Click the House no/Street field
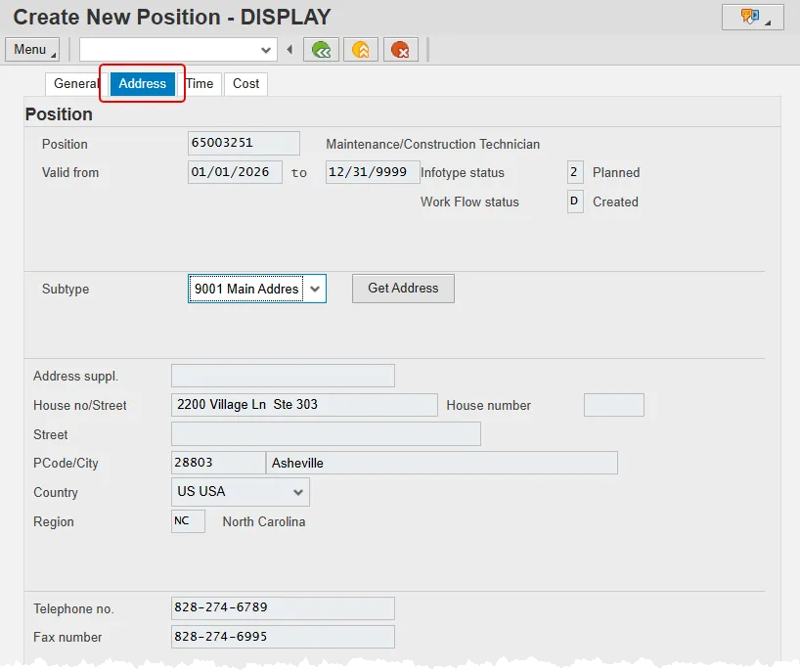This screenshot has height=672, width=800. coord(304,405)
